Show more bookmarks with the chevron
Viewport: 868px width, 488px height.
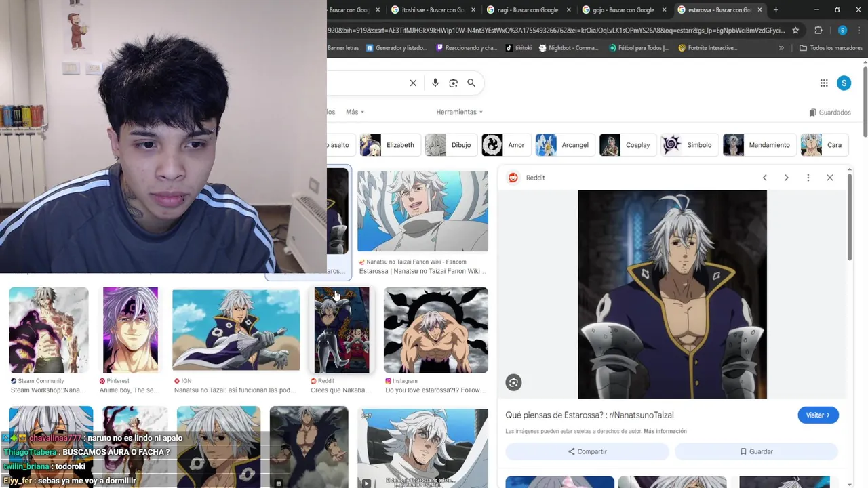[x=781, y=48]
